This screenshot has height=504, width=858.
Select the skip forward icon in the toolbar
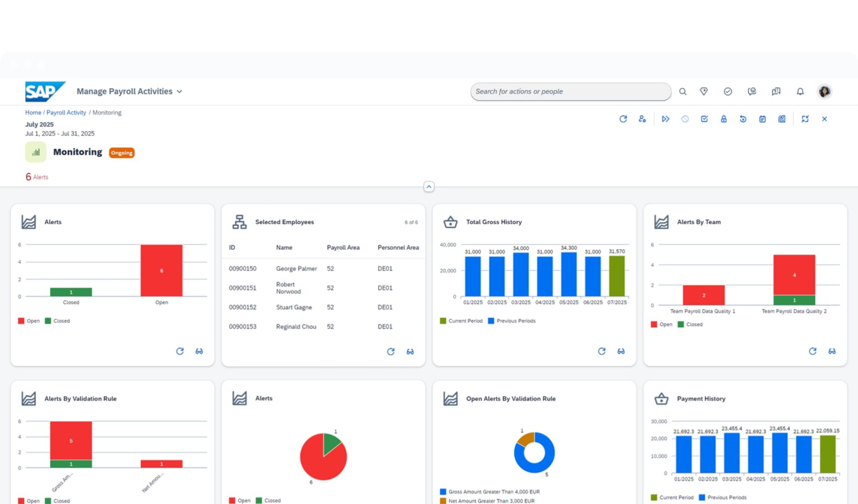click(x=665, y=119)
